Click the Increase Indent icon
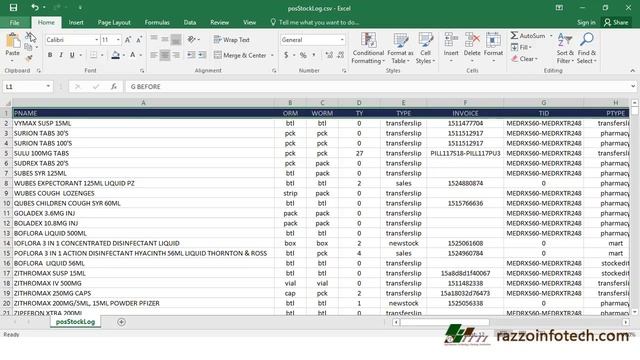This screenshot has width=640, height=360. pos(202,55)
